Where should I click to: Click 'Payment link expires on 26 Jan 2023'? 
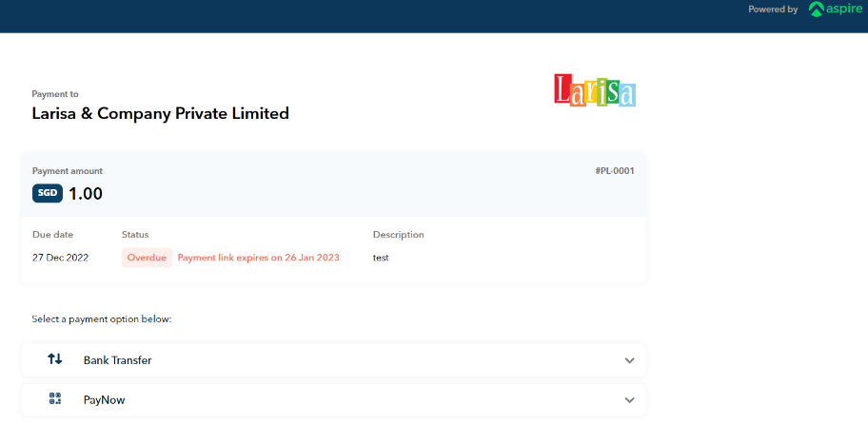pos(259,258)
